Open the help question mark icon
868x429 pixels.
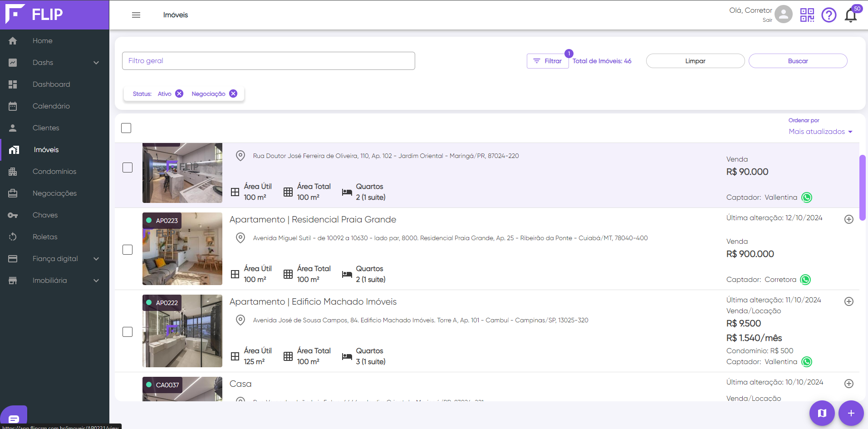[829, 15]
